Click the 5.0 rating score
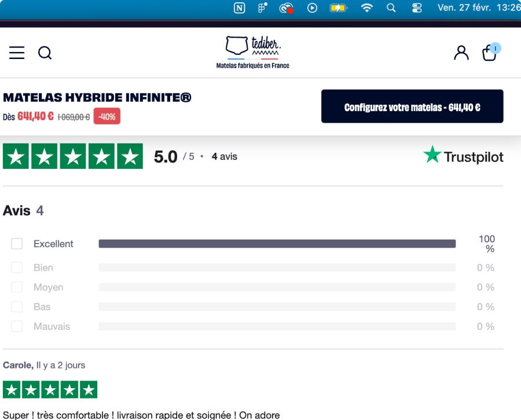Screen dimensions: 521x420 coord(166,157)
